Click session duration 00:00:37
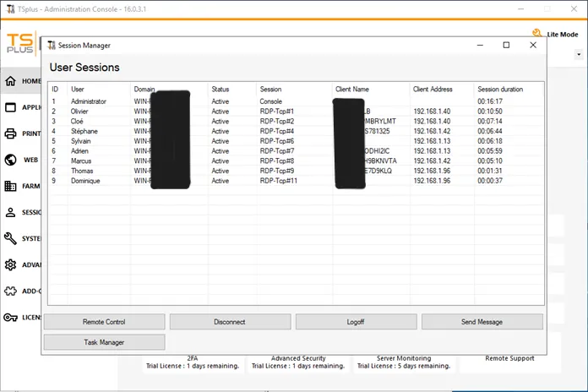Screen dimensions: 588x392 [490, 181]
